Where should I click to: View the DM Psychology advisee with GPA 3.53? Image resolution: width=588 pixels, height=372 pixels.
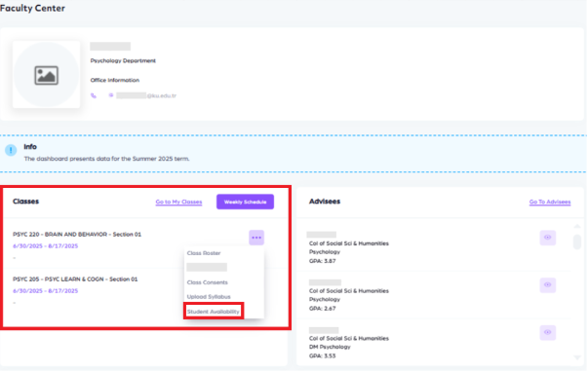point(547,333)
